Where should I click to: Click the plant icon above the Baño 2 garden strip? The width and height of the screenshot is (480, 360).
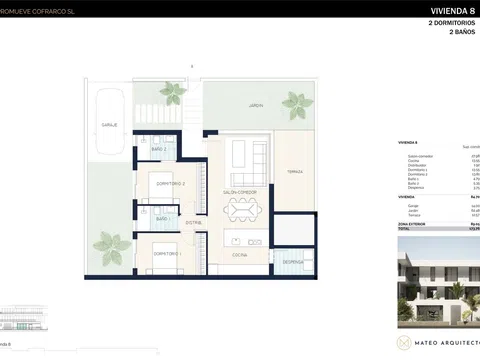(172, 93)
